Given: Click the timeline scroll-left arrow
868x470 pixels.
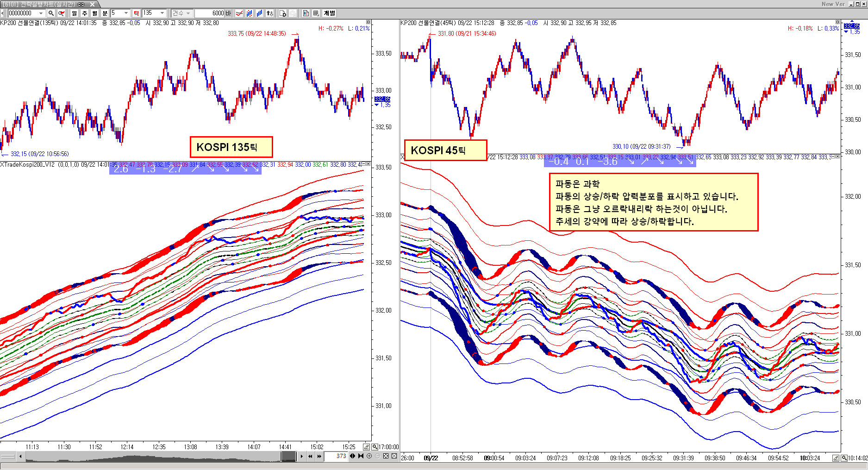Looking at the screenshot, I should pyautogui.click(x=20, y=457).
